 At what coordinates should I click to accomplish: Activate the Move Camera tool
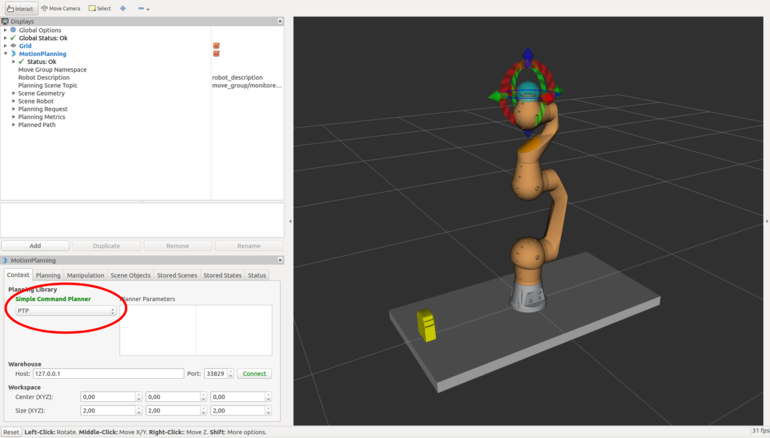61,8
